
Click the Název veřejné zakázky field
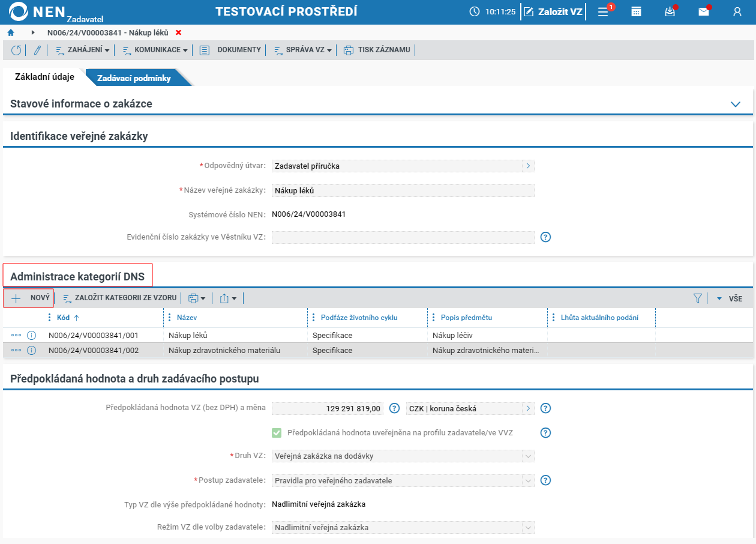click(x=403, y=190)
